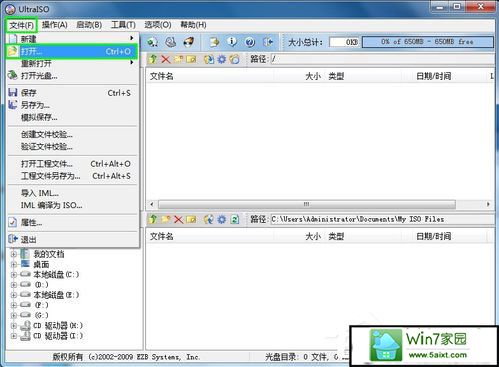Image resolution: width=499 pixels, height=367 pixels.
Task: Click the 大小总计 0KB field
Action: (344, 42)
